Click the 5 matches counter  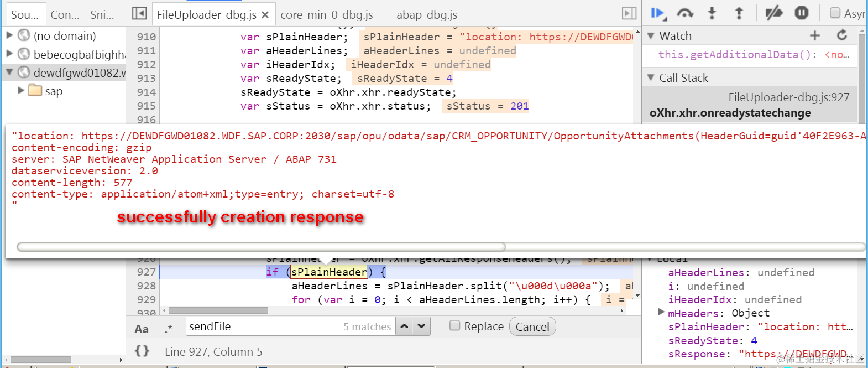pos(367,327)
